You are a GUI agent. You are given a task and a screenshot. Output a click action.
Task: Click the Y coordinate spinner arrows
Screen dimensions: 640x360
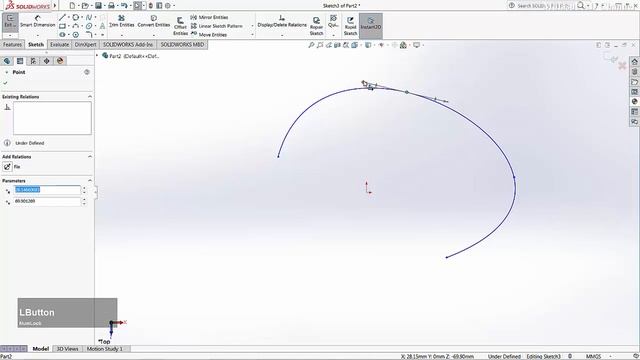[x=84, y=202]
